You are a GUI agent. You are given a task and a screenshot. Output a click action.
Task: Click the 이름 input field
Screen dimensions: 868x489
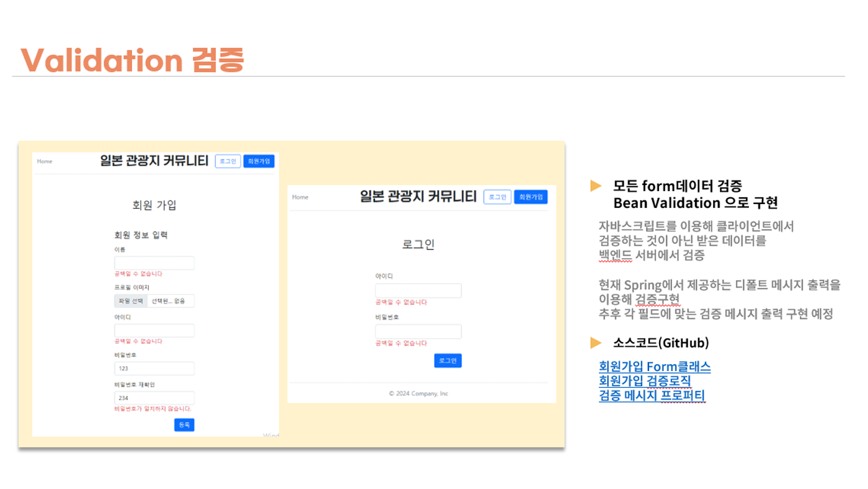154,263
